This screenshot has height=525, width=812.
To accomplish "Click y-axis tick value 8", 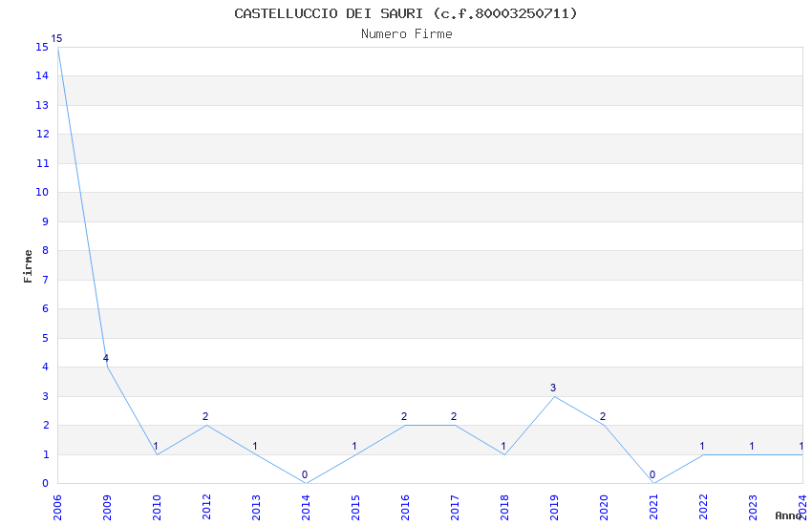I will point(46,250).
